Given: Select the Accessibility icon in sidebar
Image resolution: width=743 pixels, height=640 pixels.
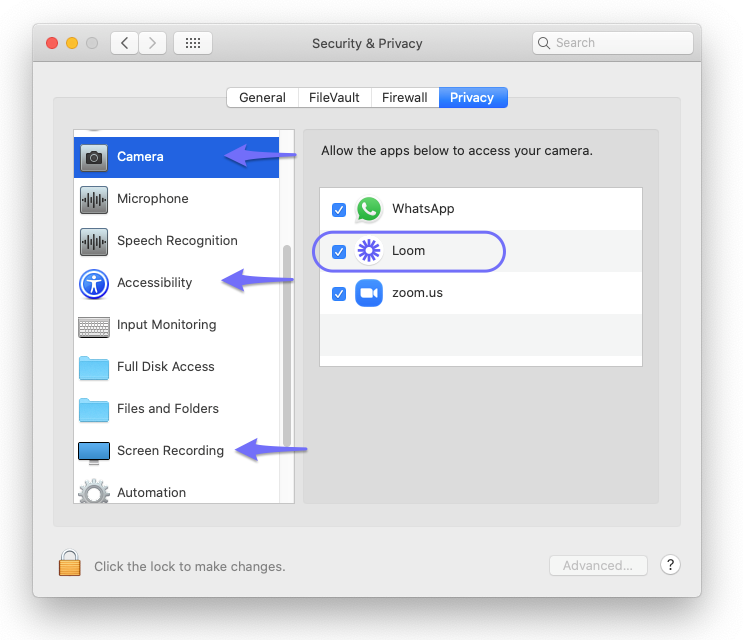Looking at the screenshot, I should tap(94, 284).
